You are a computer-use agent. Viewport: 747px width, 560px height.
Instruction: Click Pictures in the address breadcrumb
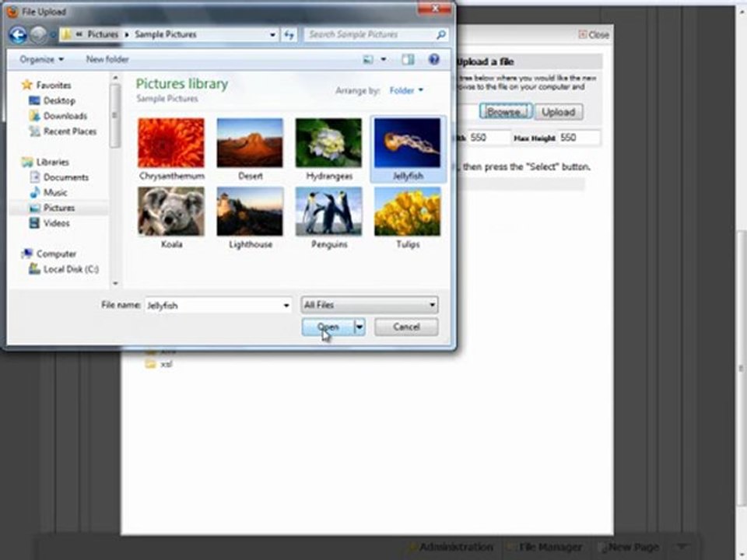point(103,35)
